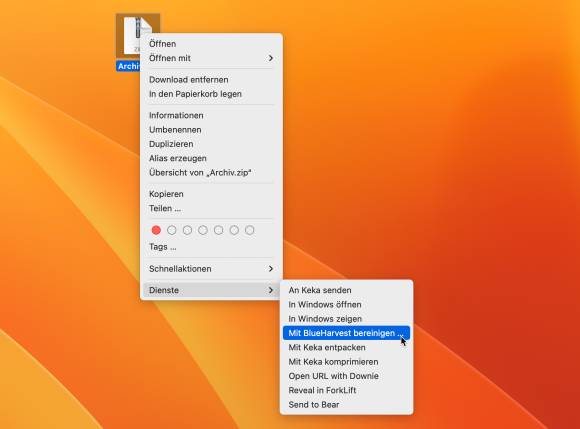Choose Mit Keka entpacken
580x429 pixels.
[347, 348]
